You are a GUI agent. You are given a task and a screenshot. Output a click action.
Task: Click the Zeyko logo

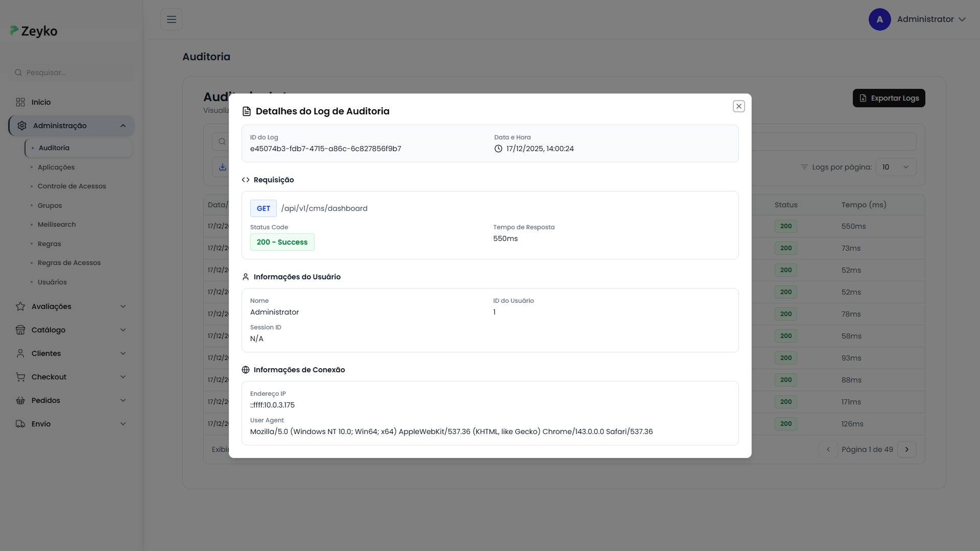(33, 31)
